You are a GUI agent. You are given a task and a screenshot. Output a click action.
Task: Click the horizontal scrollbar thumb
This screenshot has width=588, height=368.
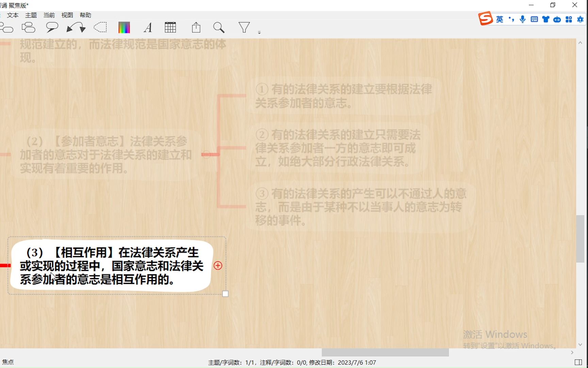pyautogui.click(x=385, y=352)
